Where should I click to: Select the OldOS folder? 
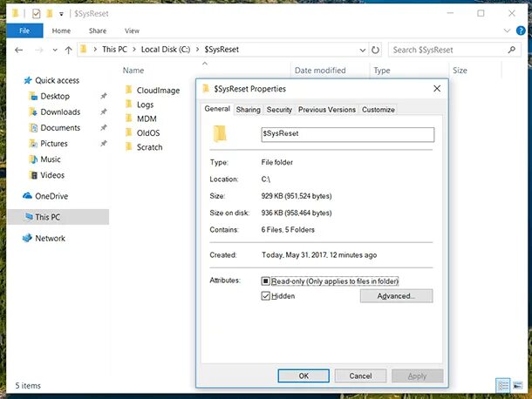click(x=148, y=133)
